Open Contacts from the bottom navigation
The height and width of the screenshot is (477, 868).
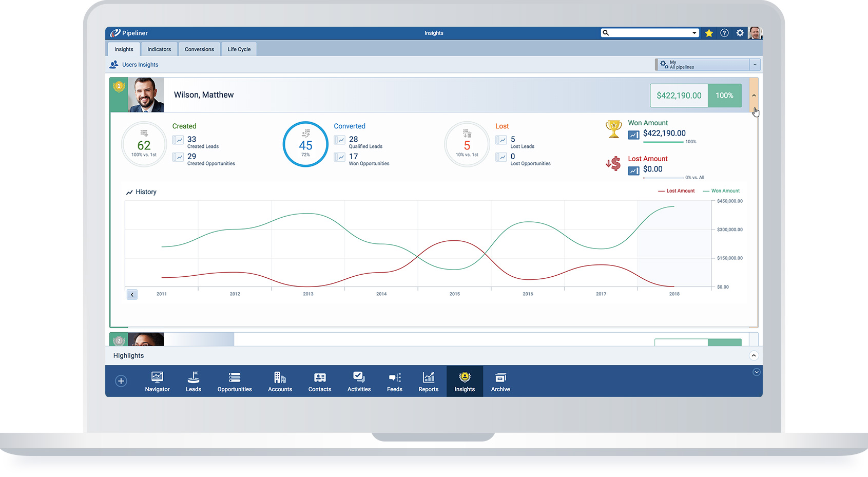(x=319, y=381)
